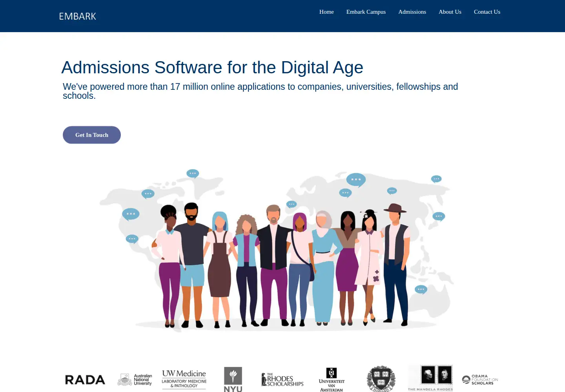Click the diverse people world map illustration

[276, 250]
